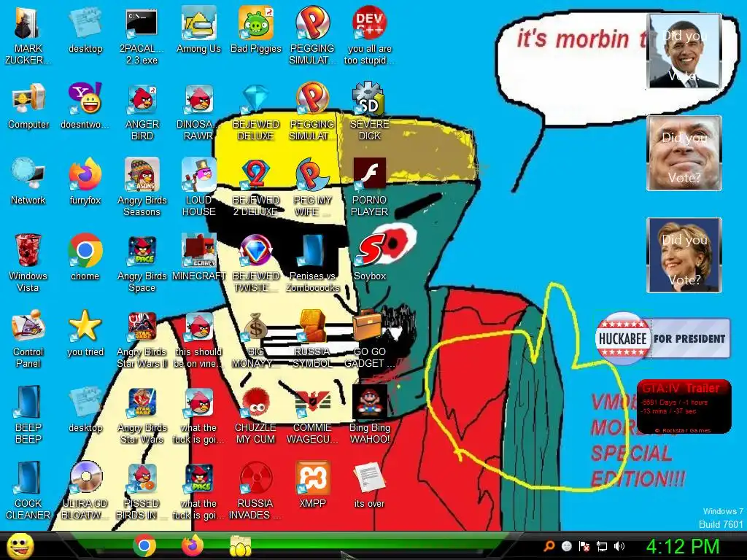Click the 4:12 PM taskbar clock

click(682, 546)
